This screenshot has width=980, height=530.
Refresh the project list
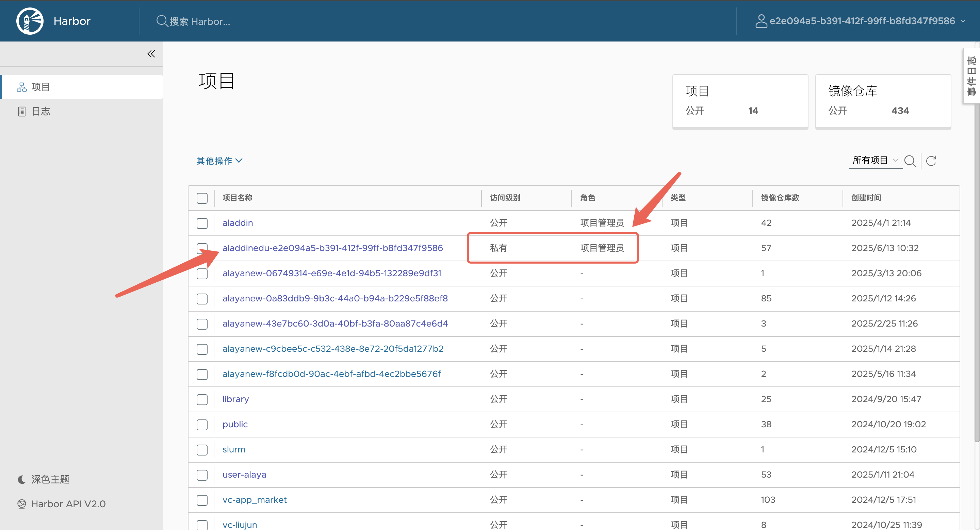[x=931, y=161]
